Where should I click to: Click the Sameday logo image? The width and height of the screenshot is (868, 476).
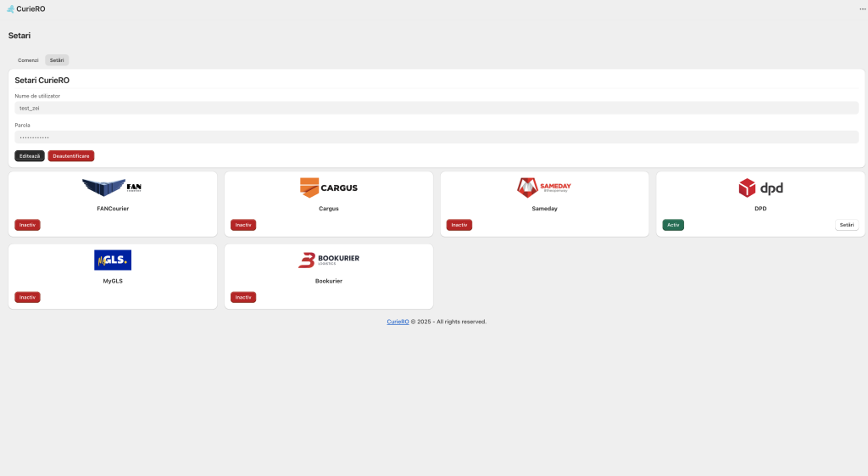click(x=544, y=188)
